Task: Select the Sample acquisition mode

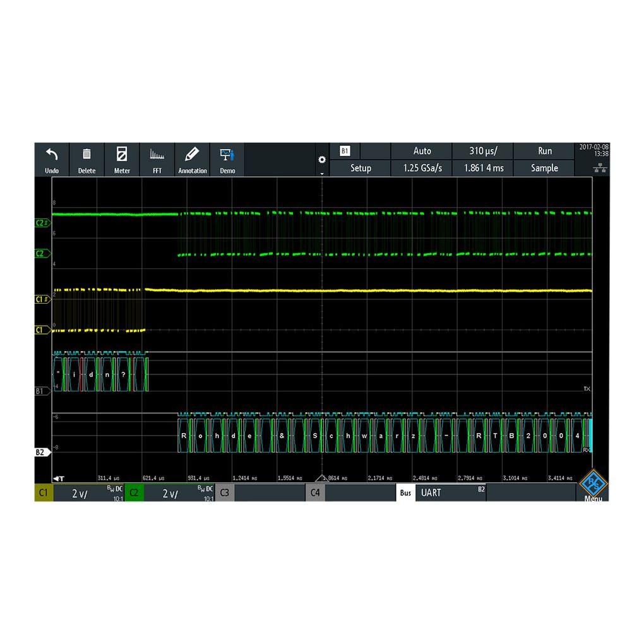Action: (544, 168)
